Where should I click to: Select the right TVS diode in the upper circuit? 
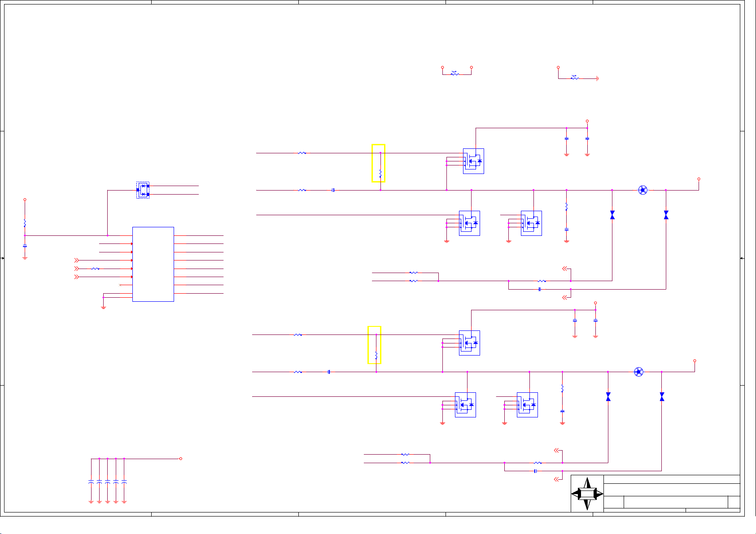click(x=666, y=215)
